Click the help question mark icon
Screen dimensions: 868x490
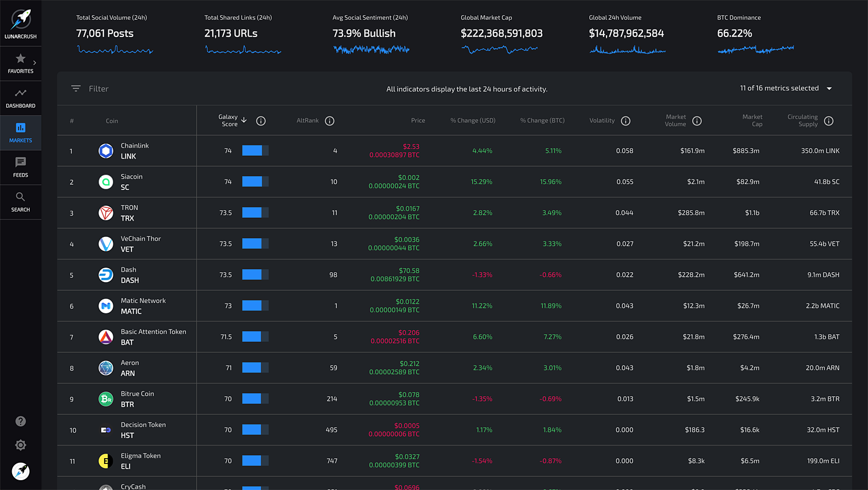point(21,421)
